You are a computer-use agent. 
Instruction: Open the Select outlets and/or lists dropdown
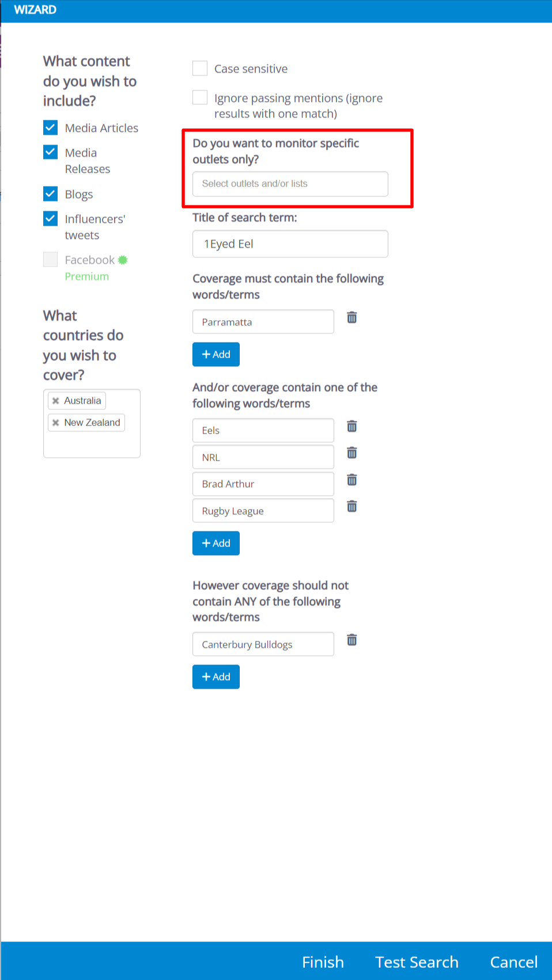tap(290, 184)
